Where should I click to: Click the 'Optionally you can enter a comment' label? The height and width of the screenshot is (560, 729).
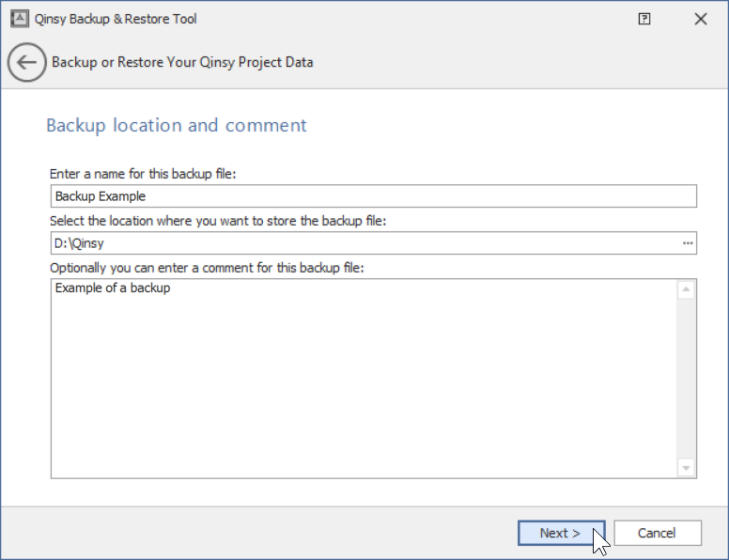point(208,268)
